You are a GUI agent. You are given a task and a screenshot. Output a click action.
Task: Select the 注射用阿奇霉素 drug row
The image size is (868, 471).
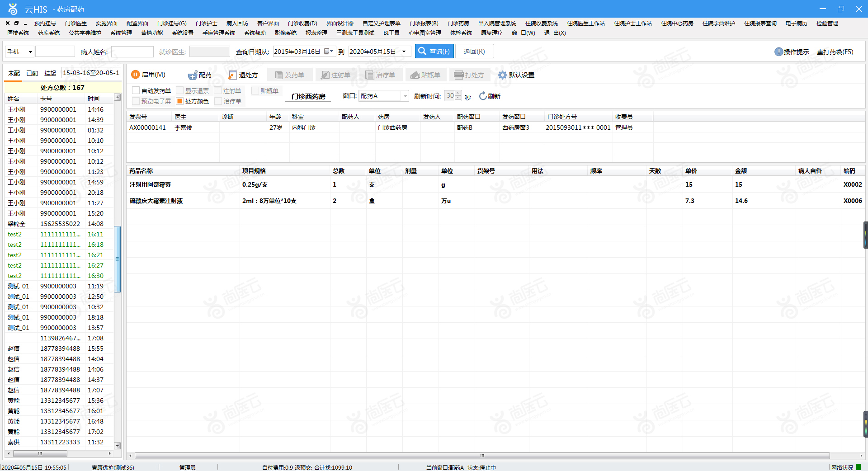coord(495,184)
